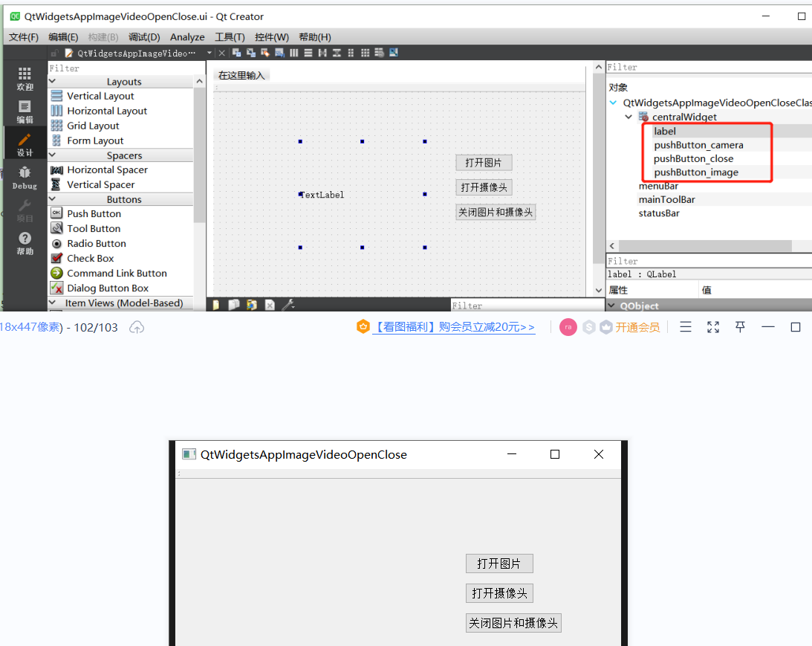812x646 pixels.
Task: Click Break Layout toolbar icon
Action: point(379,53)
